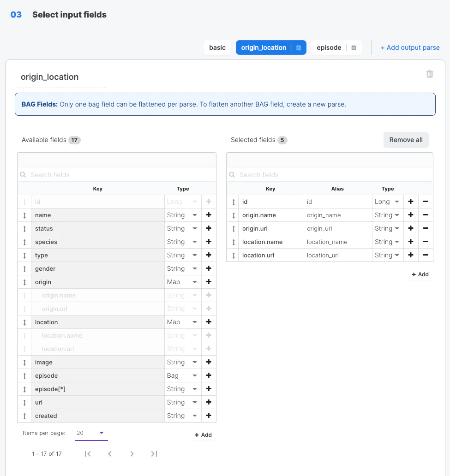Open String type dropdown for selected location.name
The width and height of the screenshot is (450, 476).
pyautogui.click(x=387, y=242)
